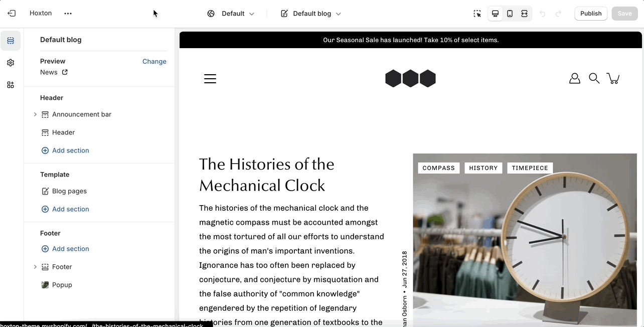Screen dimensions: 644x327
Task: Expand the Announcement bar section
Action: pyautogui.click(x=35, y=114)
